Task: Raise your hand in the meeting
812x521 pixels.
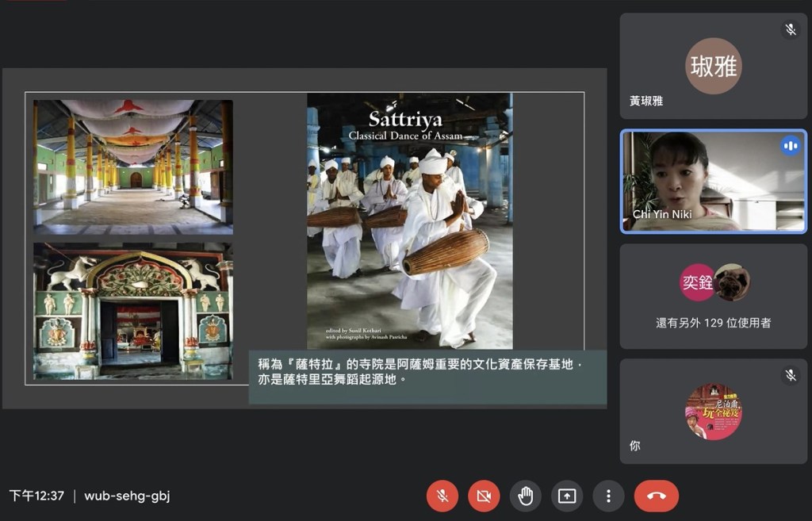Action: [x=525, y=496]
